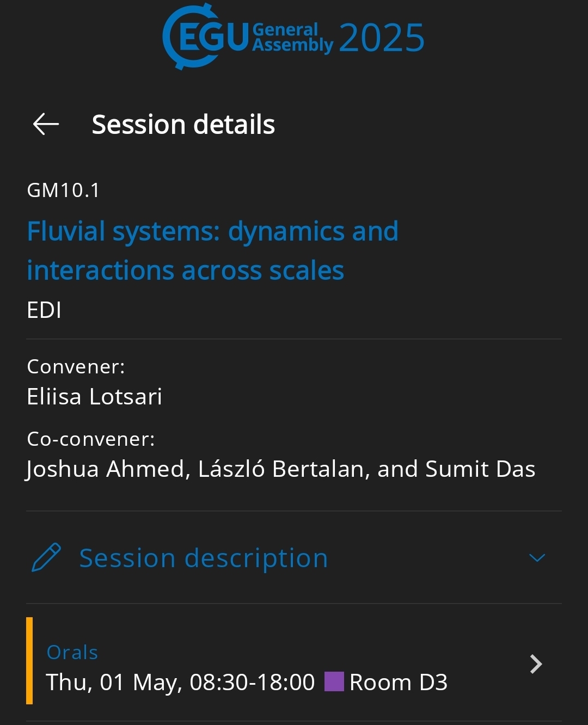This screenshot has height=725, width=588.
Task: Select co-convener Sumit Das
Action: point(480,469)
